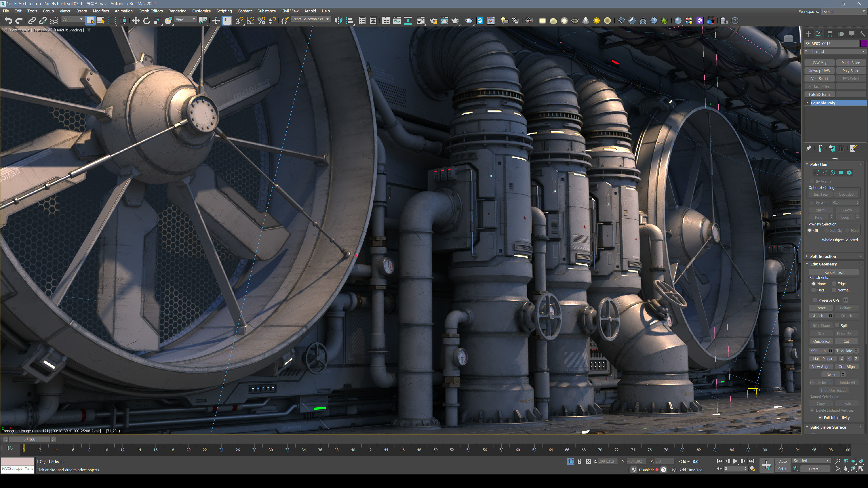This screenshot has height=488, width=868.
Task: Open the Rendering menu
Action: point(177,11)
